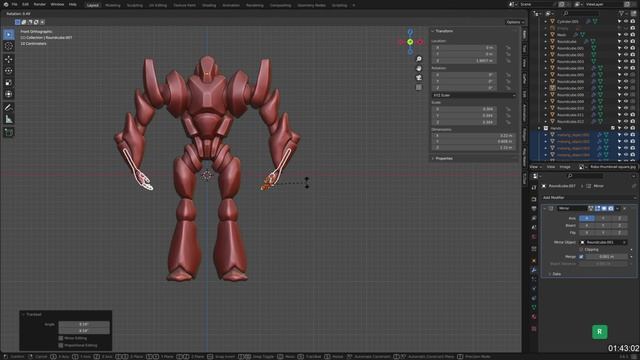This screenshot has height=360, width=640.
Task: Open the Edit menu
Action: (25, 4)
